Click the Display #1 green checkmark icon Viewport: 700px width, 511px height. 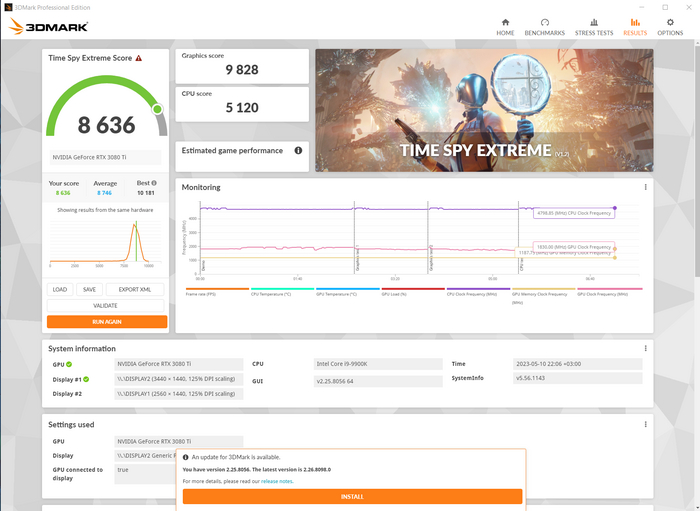86,379
